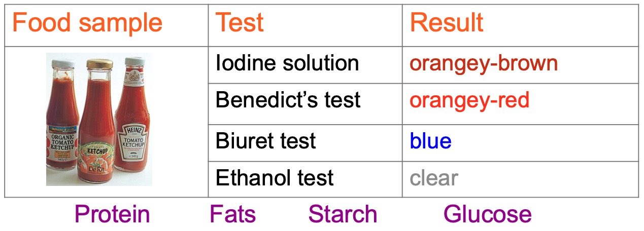This screenshot has height=231, width=644.
Task: Choose the purple 'Starch' label
Action: [343, 214]
